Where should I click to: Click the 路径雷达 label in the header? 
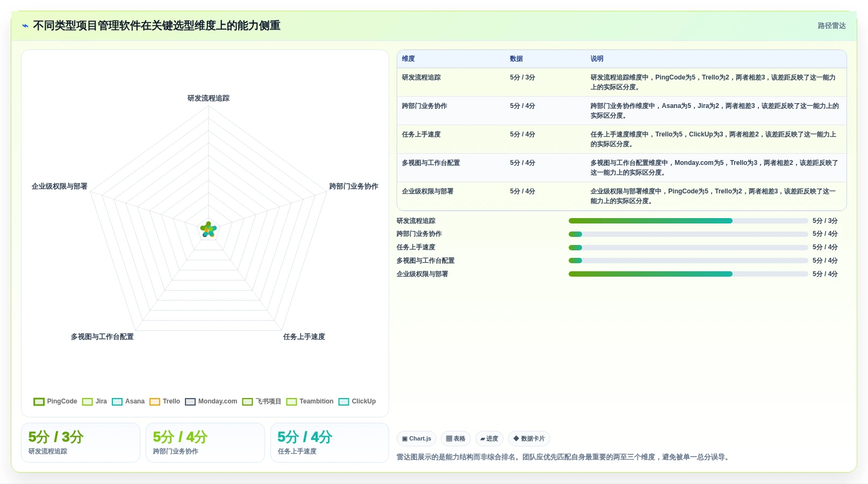tap(831, 26)
